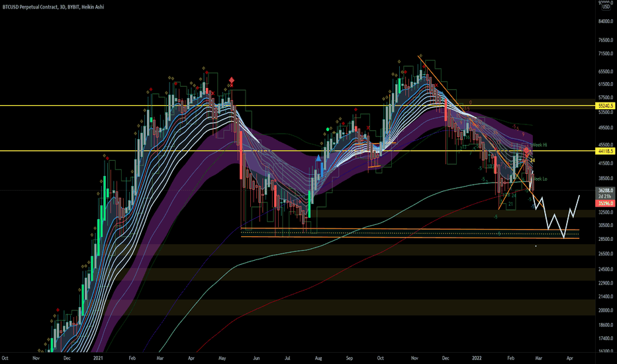Click the 24500.0 price axis label
Image resolution: width=617 pixels, height=364 pixels.
[x=606, y=269]
